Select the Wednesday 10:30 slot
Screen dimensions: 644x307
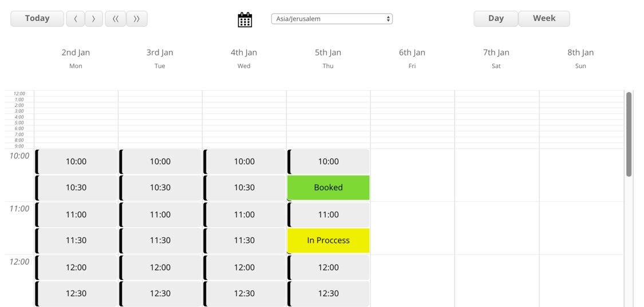(x=244, y=188)
